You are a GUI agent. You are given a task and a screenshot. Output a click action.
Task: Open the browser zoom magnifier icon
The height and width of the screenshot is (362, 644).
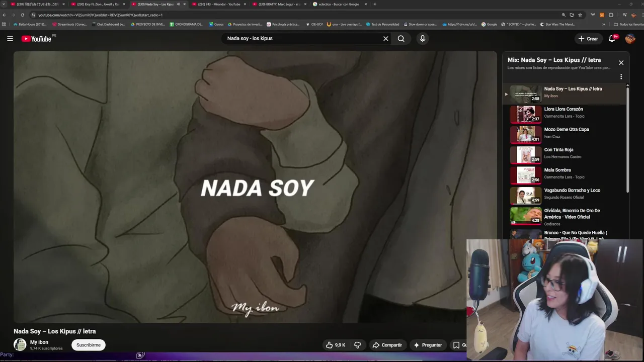(x=563, y=15)
